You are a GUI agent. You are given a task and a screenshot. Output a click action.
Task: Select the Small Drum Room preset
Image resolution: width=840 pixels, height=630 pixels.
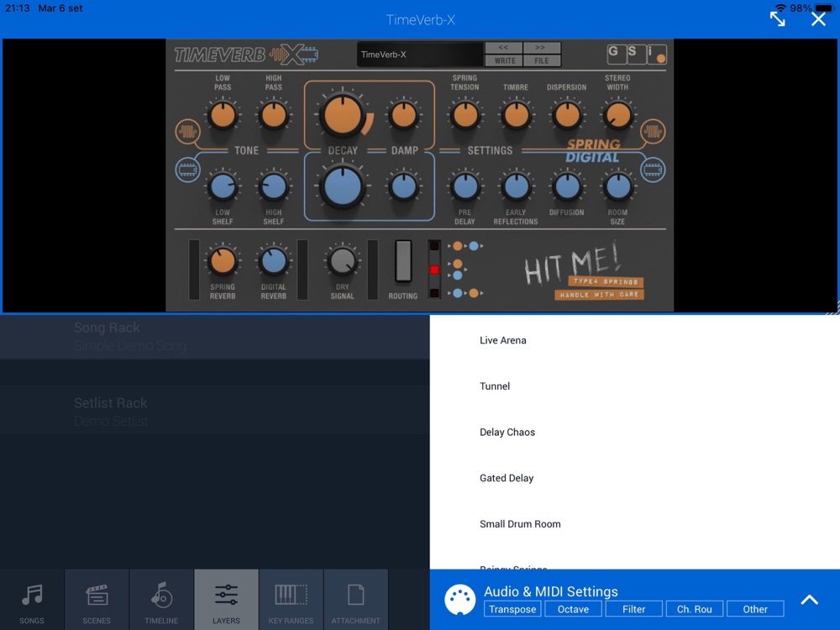pyautogui.click(x=635, y=524)
